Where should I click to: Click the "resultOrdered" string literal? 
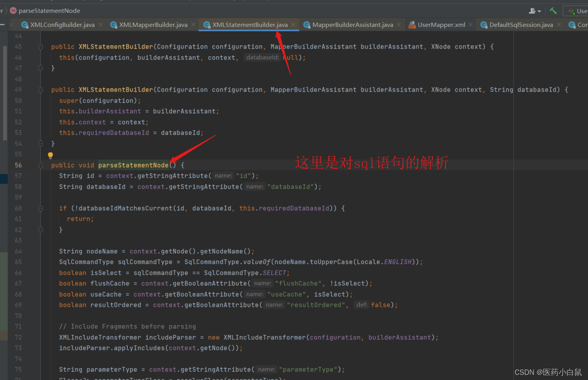pos(316,305)
